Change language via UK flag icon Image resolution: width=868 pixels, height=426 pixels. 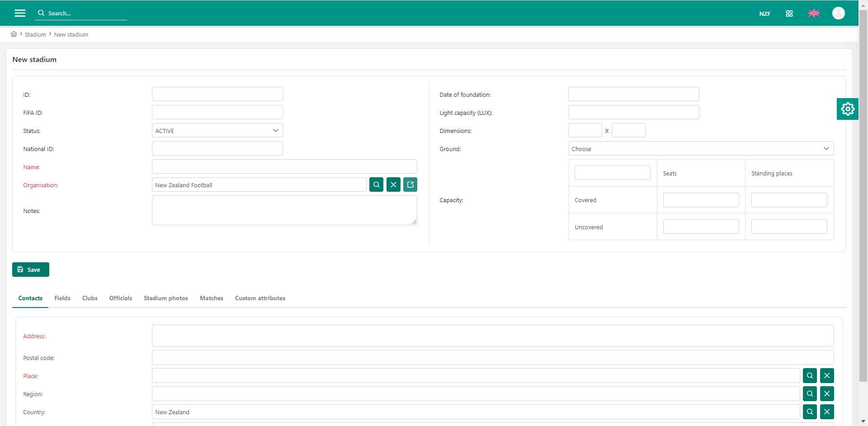click(x=814, y=13)
